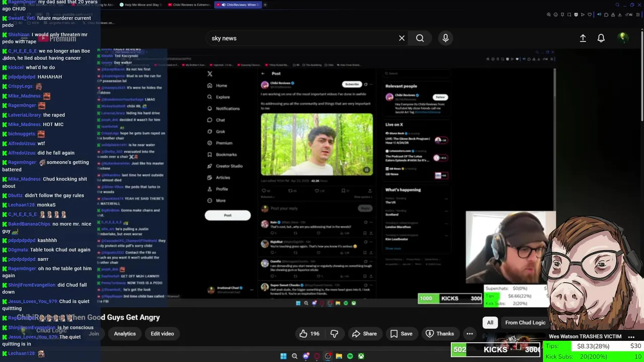Clear the 'sky news' search text
Image resolution: width=644 pixels, height=362 pixels.
[401, 38]
